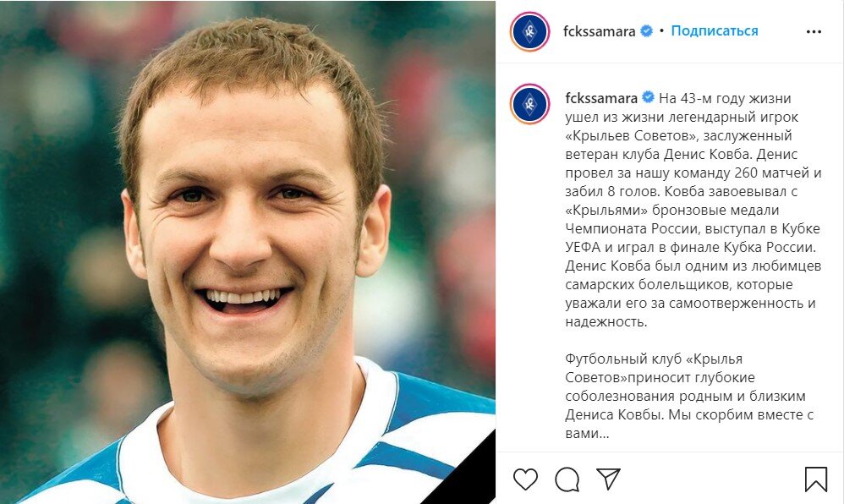Image resolution: width=844 pixels, height=504 pixels.
Task: Click the paragraph starting Футбольный клуб «Крылья
Action: point(689,396)
